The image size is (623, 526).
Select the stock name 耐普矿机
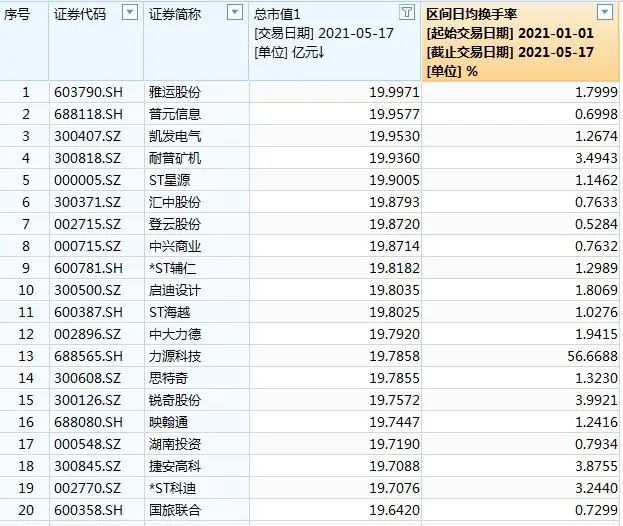point(175,159)
